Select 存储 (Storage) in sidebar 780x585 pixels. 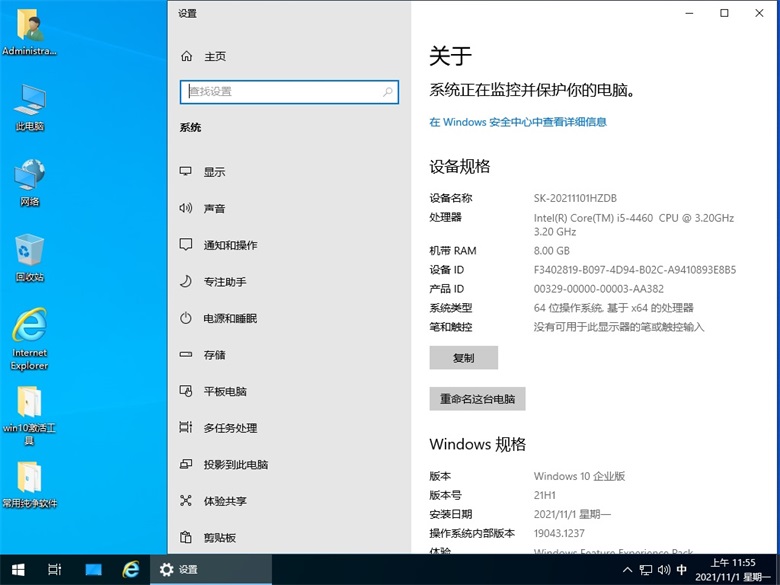(214, 355)
